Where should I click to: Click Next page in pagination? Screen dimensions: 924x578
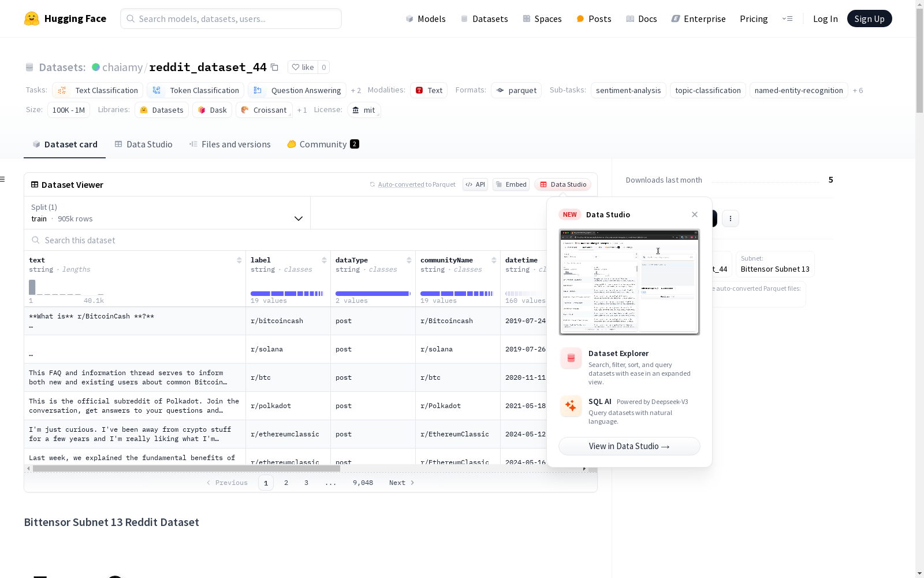[x=401, y=483]
